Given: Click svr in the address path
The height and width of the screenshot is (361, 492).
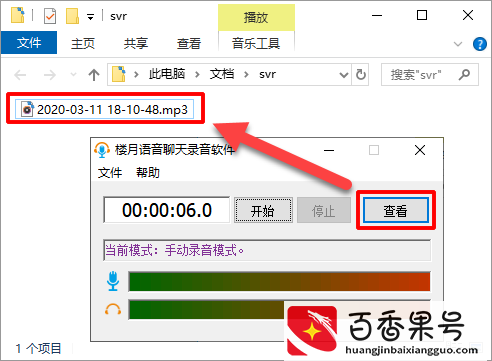Looking at the screenshot, I should (267, 74).
